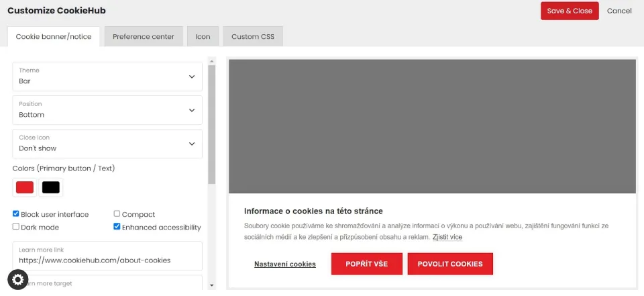This screenshot has width=644, height=296.
Task: Click the POVOLIT COOKIES button
Action: [x=450, y=264]
